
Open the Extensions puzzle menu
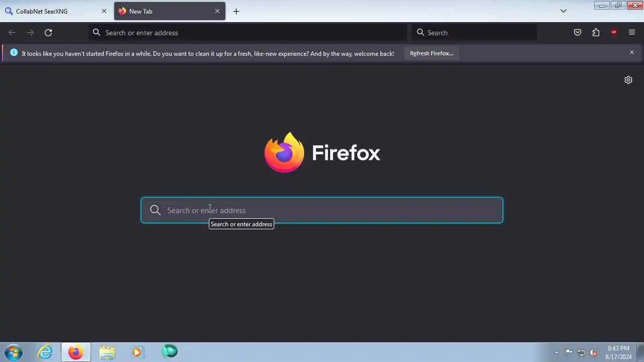tap(596, 33)
